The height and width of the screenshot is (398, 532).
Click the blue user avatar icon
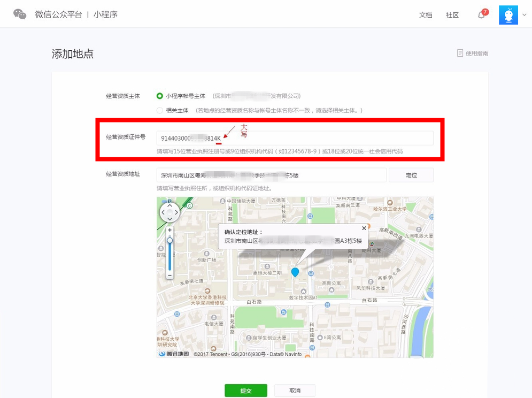[508, 15]
